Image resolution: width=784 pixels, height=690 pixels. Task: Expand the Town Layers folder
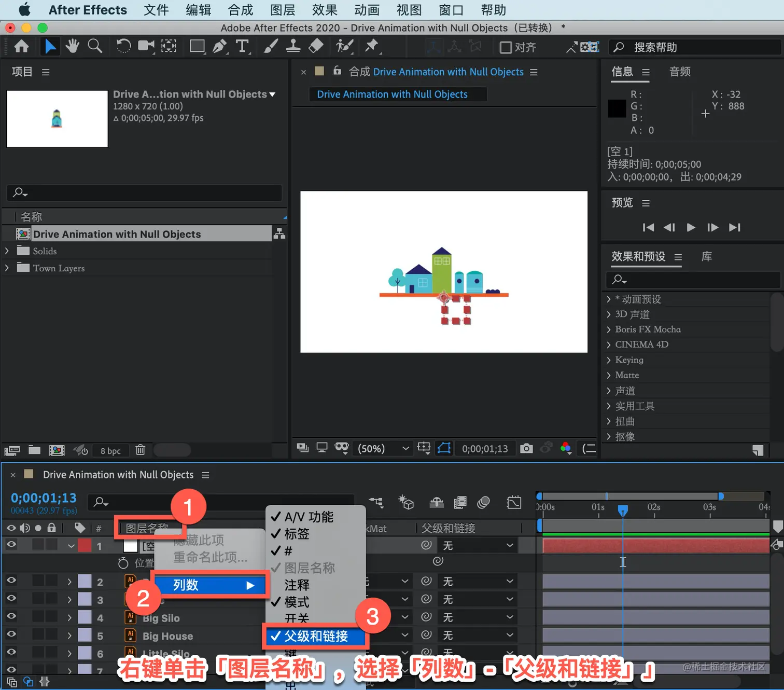pyautogui.click(x=7, y=268)
